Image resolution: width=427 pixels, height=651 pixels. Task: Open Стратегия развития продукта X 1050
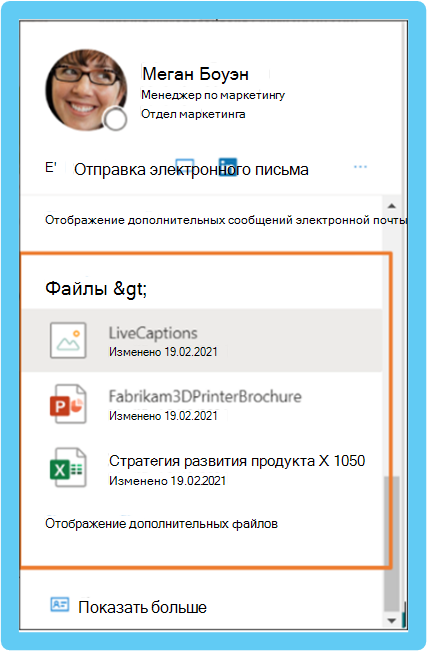[202, 468]
